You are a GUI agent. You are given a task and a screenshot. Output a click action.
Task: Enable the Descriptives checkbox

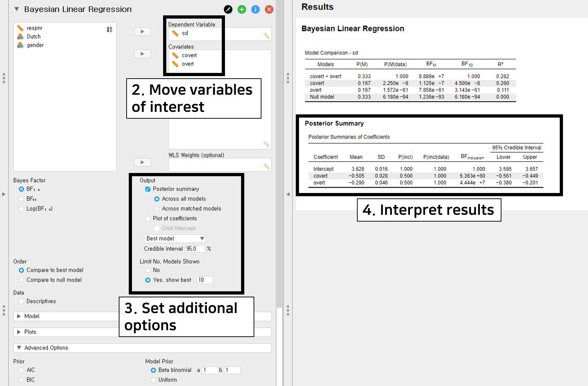click(x=21, y=301)
